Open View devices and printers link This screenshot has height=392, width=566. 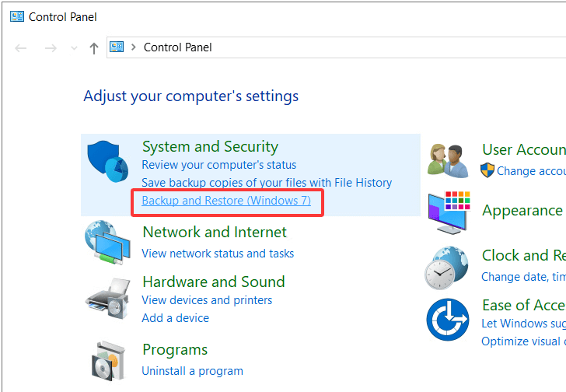207,299
